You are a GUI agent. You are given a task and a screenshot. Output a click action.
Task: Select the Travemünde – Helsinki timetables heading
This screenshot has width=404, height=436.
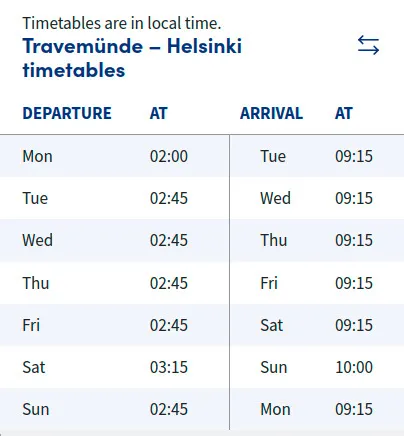pyautogui.click(x=132, y=58)
